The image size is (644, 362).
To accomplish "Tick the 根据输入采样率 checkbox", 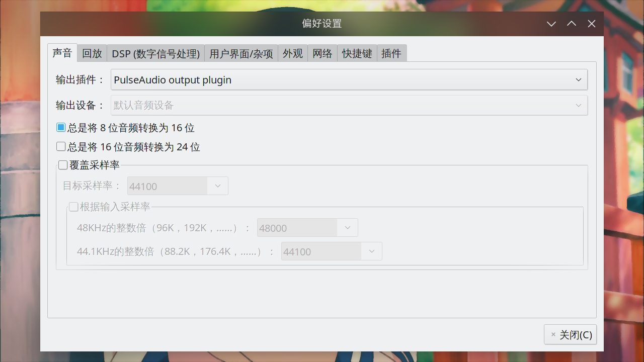I will click(x=74, y=207).
